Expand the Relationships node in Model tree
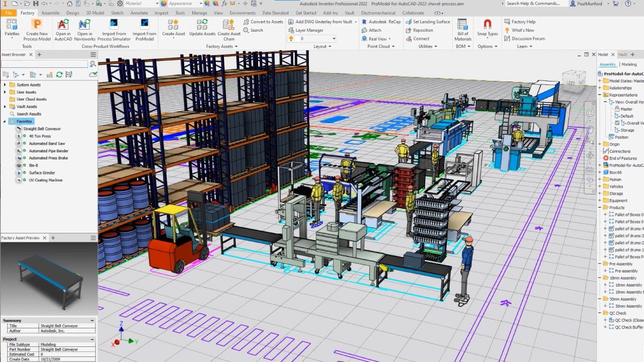Image resolution: width=644 pixels, height=362 pixels. [600, 87]
